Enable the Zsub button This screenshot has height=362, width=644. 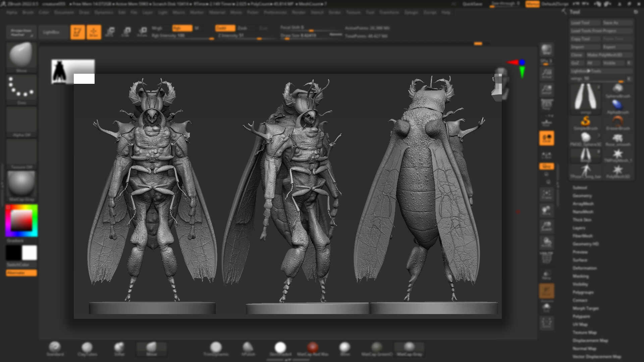243,28
